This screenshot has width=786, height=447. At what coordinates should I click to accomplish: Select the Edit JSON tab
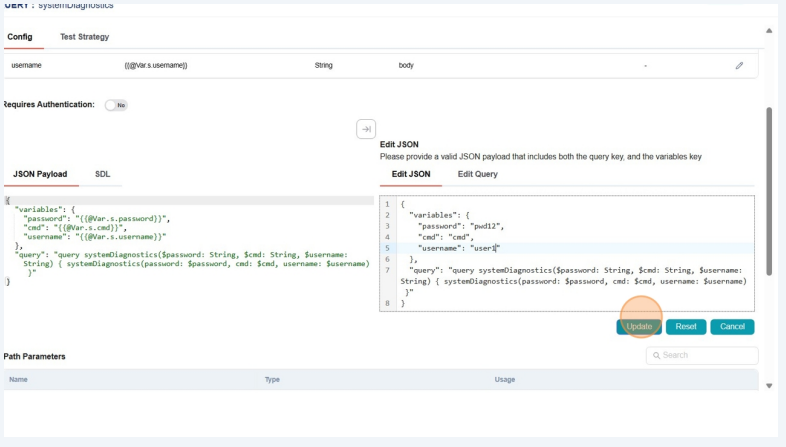pyautogui.click(x=411, y=174)
